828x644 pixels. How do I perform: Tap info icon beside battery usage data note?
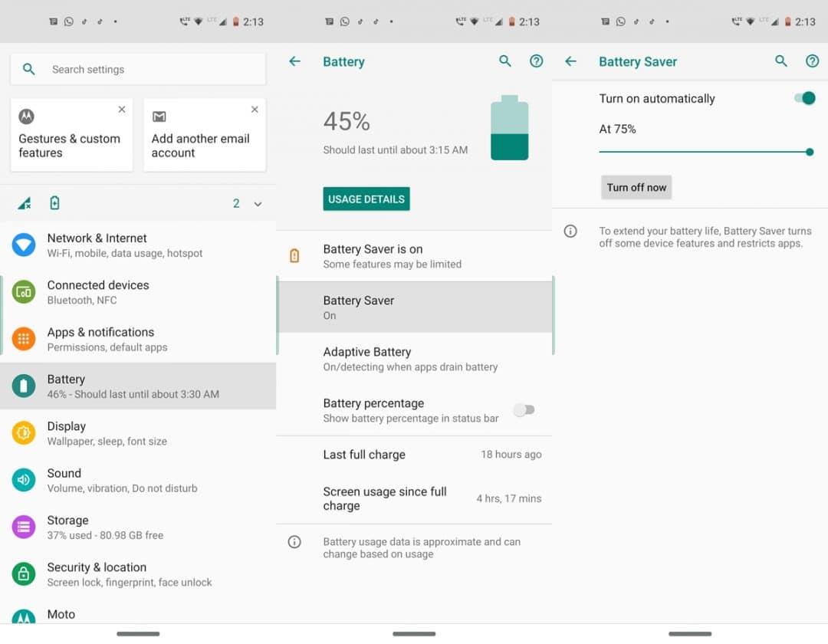pyautogui.click(x=294, y=541)
